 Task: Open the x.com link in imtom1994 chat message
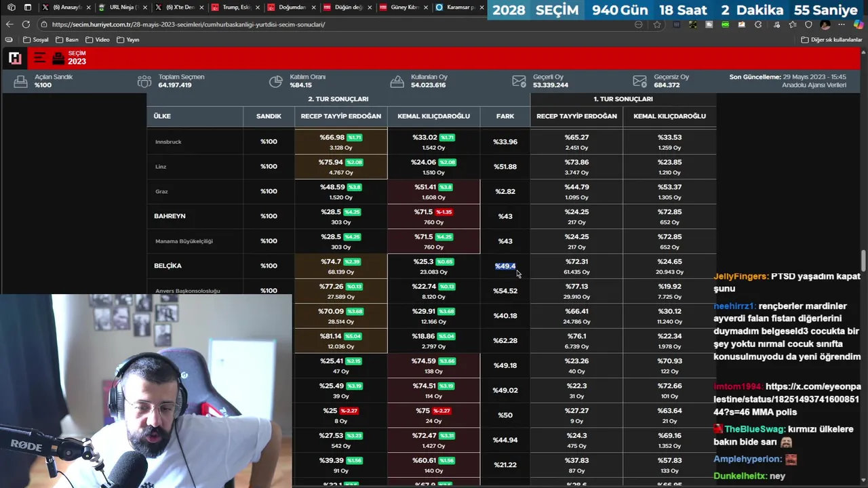[787, 399]
